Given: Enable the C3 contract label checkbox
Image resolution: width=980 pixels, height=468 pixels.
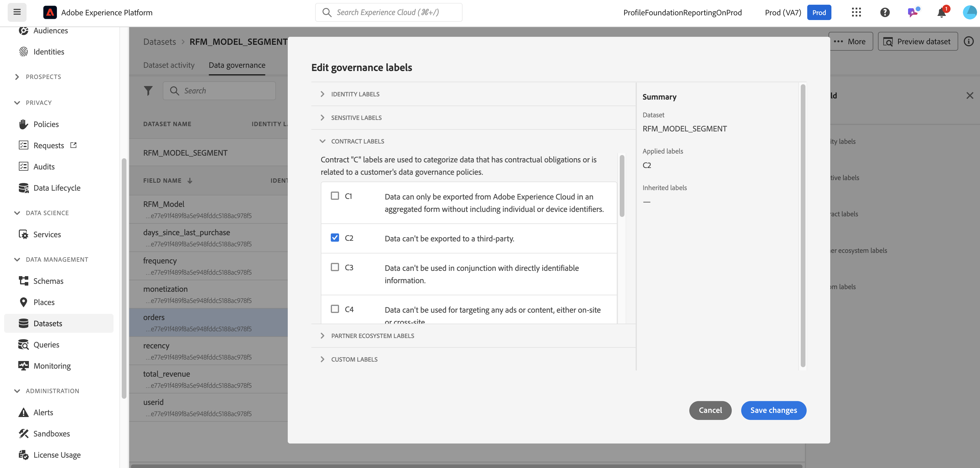Looking at the screenshot, I should [335, 267].
